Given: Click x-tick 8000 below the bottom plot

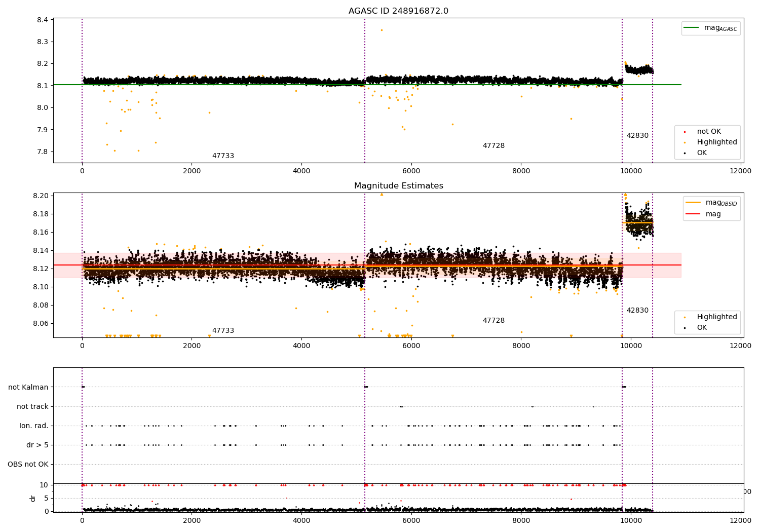Looking at the screenshot, I should (x=521, y=520).
